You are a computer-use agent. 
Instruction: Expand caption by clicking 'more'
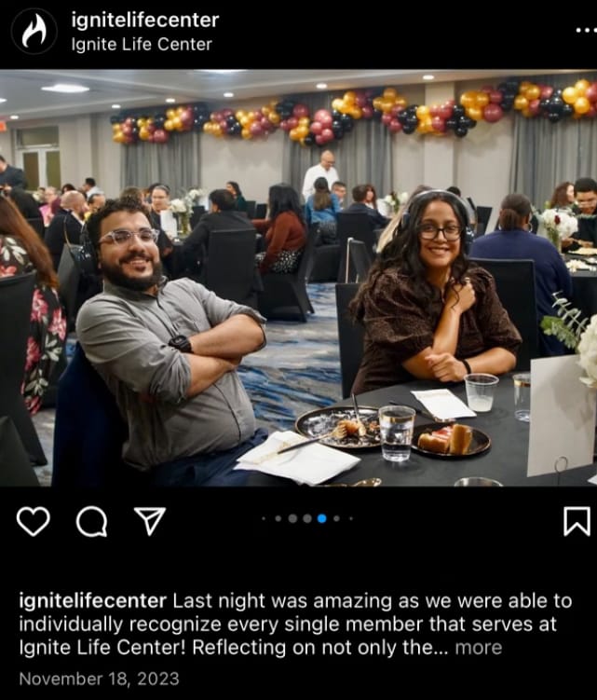coord(479,647)
